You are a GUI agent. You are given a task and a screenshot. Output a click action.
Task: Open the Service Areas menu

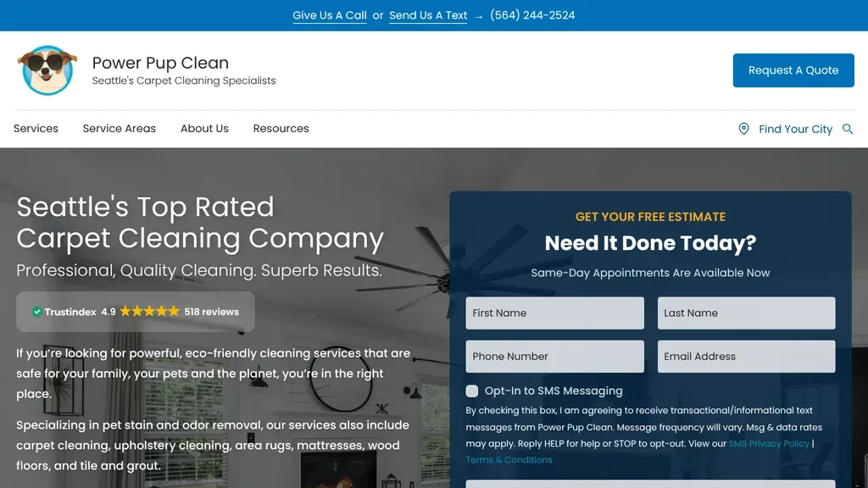pyautogui.click(x=119, y=129)
